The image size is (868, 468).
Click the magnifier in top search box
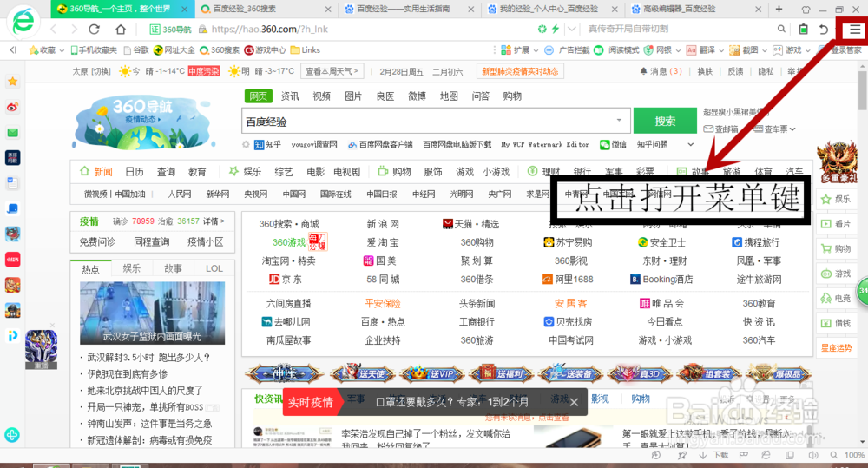pos(781,29)
